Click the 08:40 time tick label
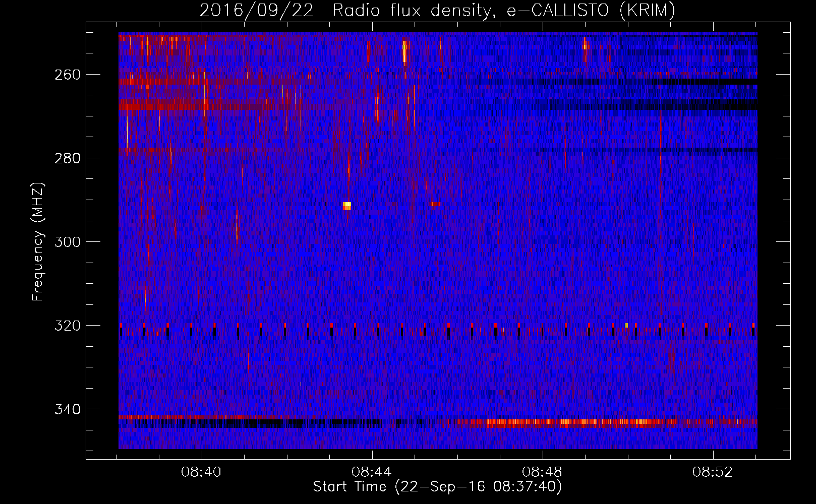Screen dimensions: 816x504 202,472
